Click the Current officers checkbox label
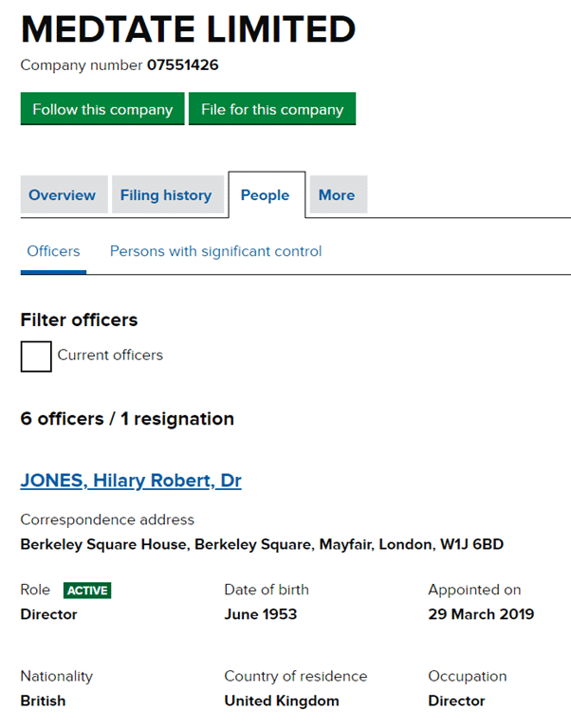 point(110,355)
